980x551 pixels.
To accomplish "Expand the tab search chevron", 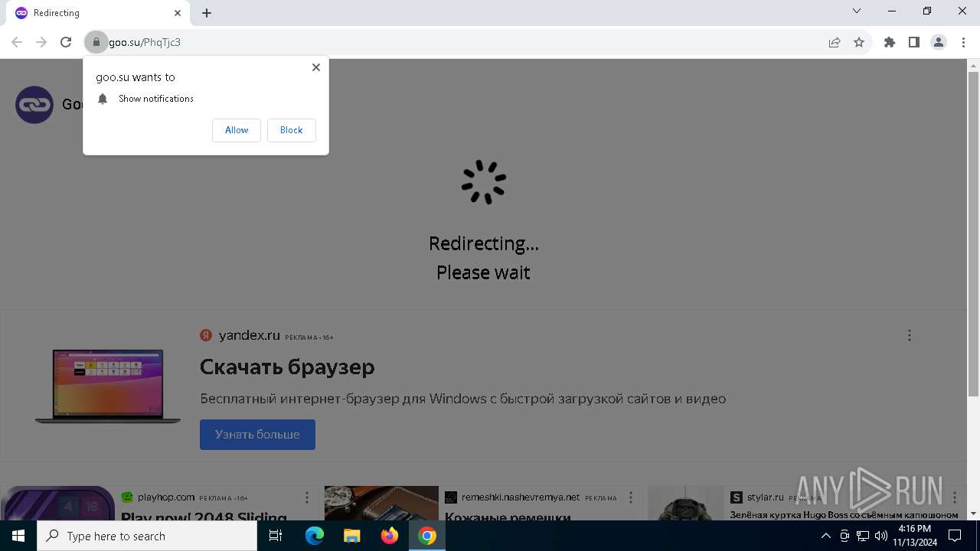I will (857, 11).
